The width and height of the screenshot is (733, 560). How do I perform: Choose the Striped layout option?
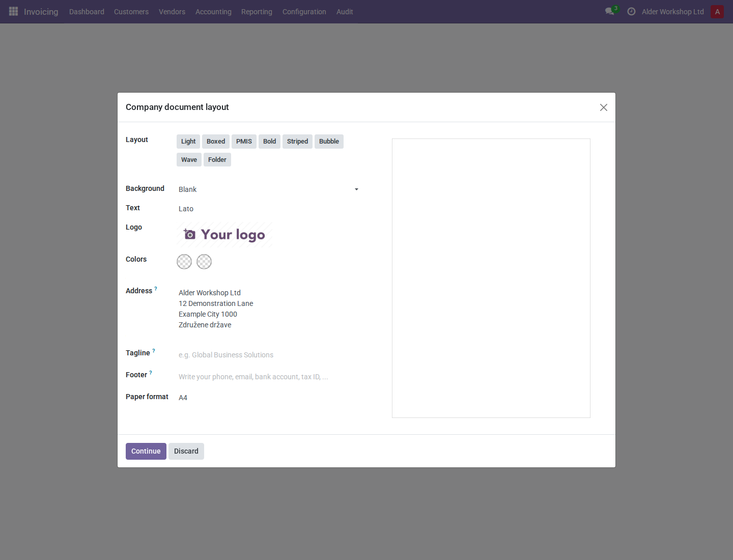(x=297, y=142)
